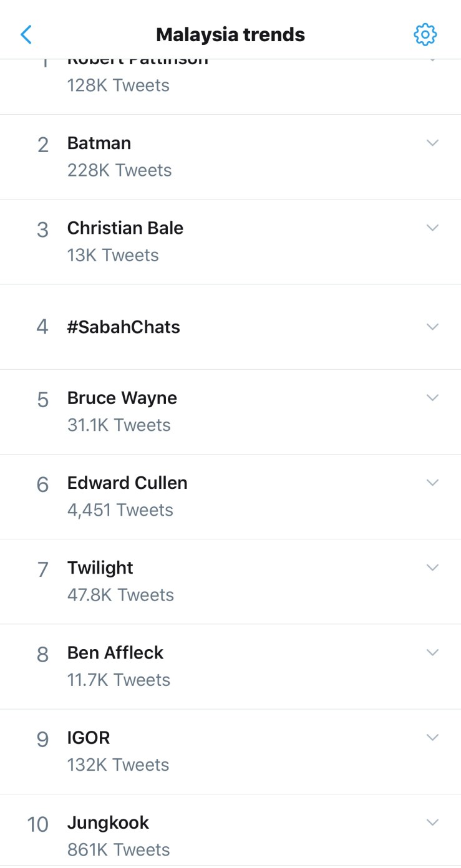Open the Edward Cullen trend
The width and height of the screenshot is (461, 868).
click(x=127, y=483)
